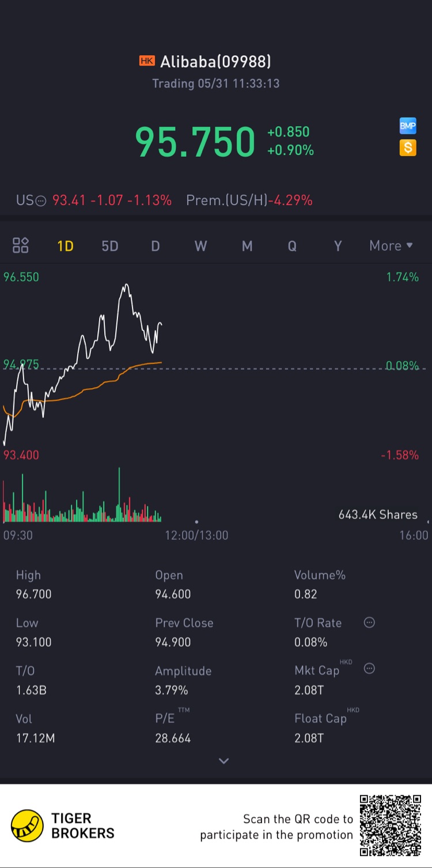The height and width of the screenshot is (868, 432).
Task: Tap the blue BMP badge icon
Action: pyautogui.click(x=408, y=126)
